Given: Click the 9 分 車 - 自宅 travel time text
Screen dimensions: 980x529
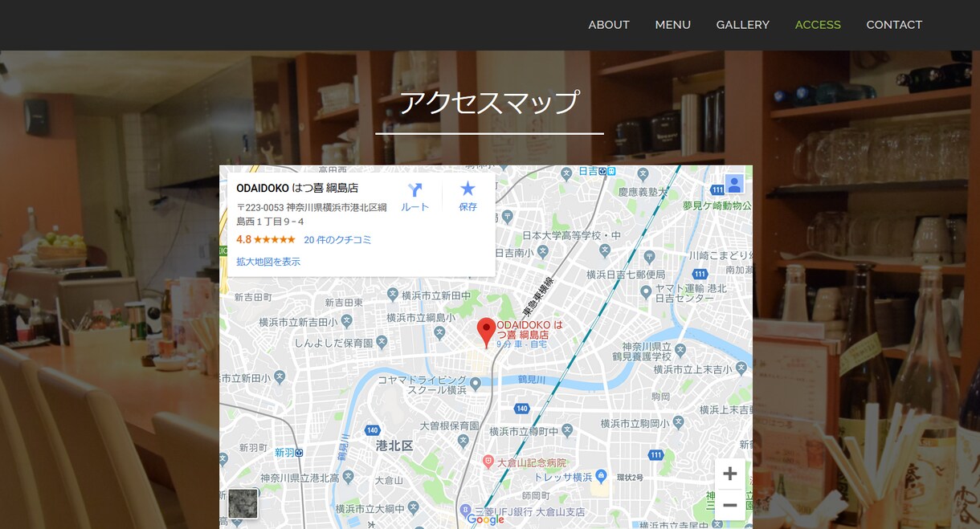Looking at the screenshot, I should 521,344.
